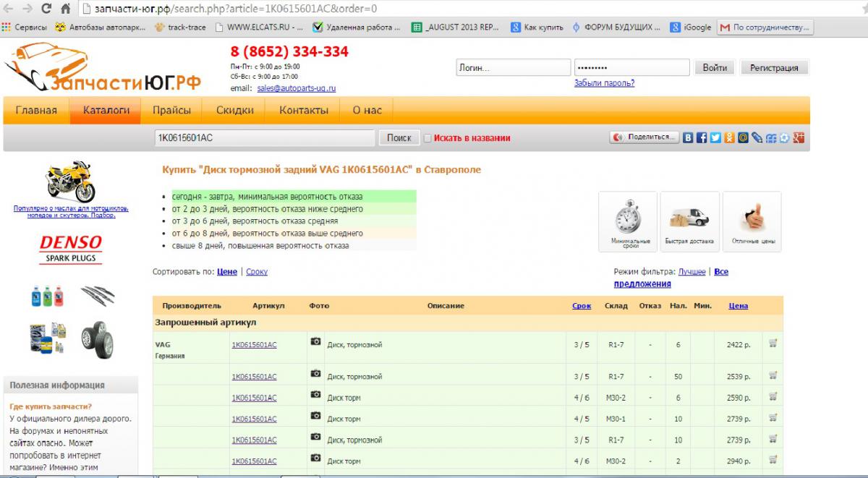Click the Войти login button
This screenshot has width=868, height=478.
pyautogui.click(x=715, y=68)
